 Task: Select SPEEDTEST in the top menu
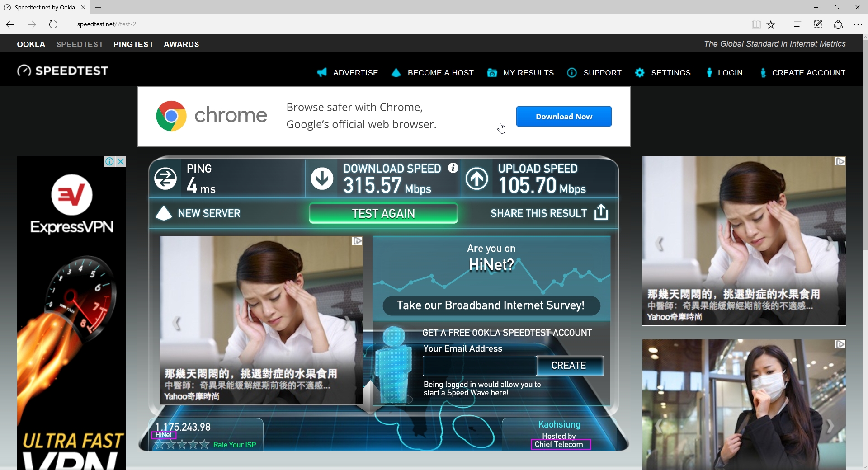pyautogui.click(x=80, y=44)
